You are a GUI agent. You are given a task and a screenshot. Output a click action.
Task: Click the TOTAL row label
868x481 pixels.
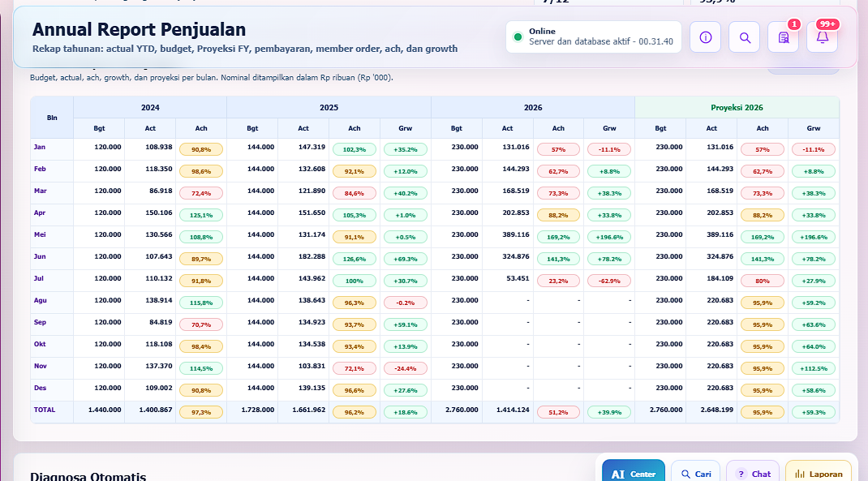(45, 410)
